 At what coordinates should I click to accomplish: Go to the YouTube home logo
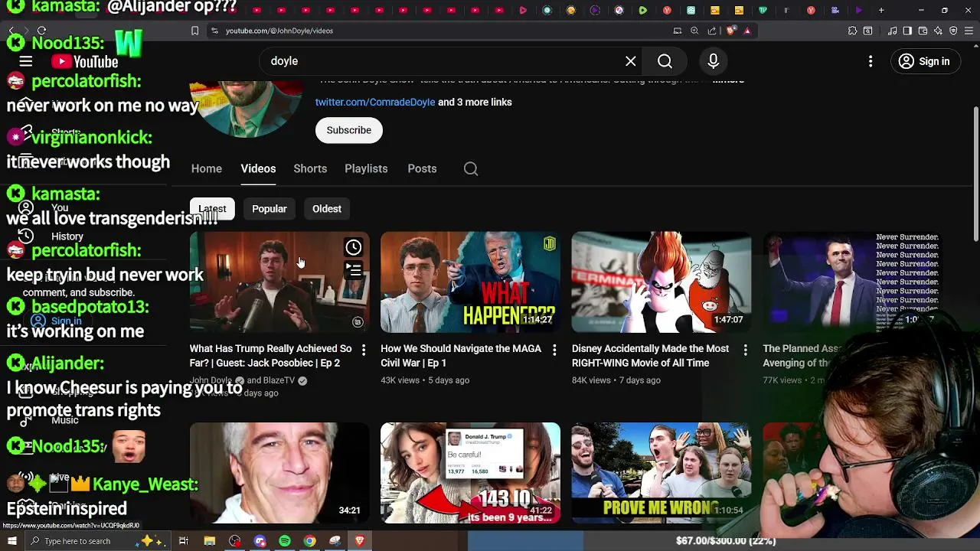(85, 62)
